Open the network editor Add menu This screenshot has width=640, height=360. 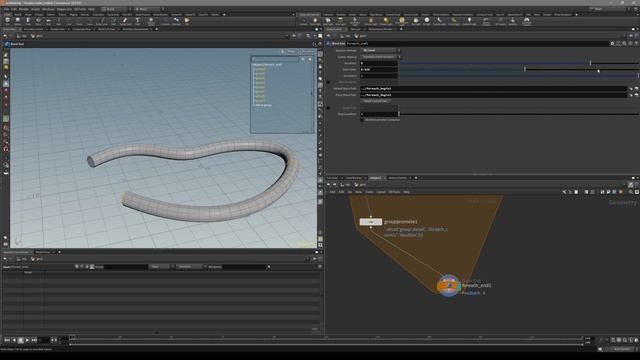coord(332,192)
